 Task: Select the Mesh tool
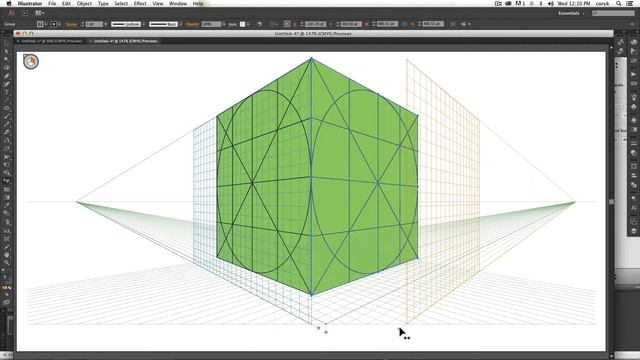pos(6,189)
